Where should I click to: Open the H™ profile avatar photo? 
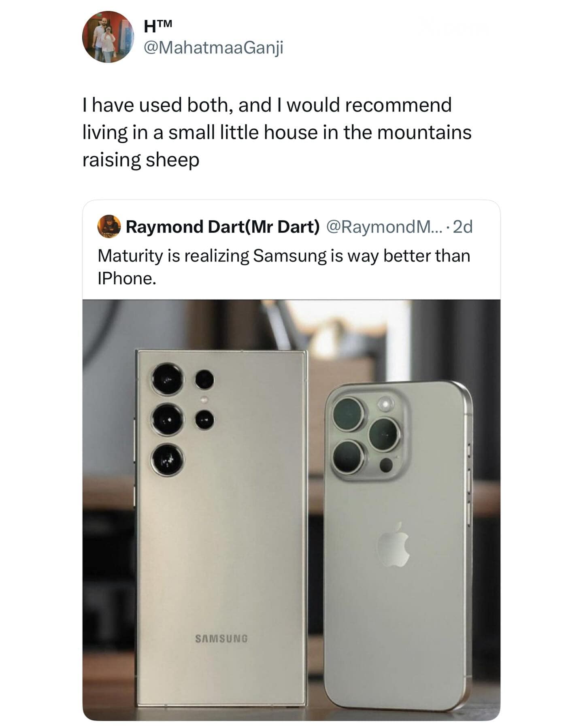coord(108,37)
